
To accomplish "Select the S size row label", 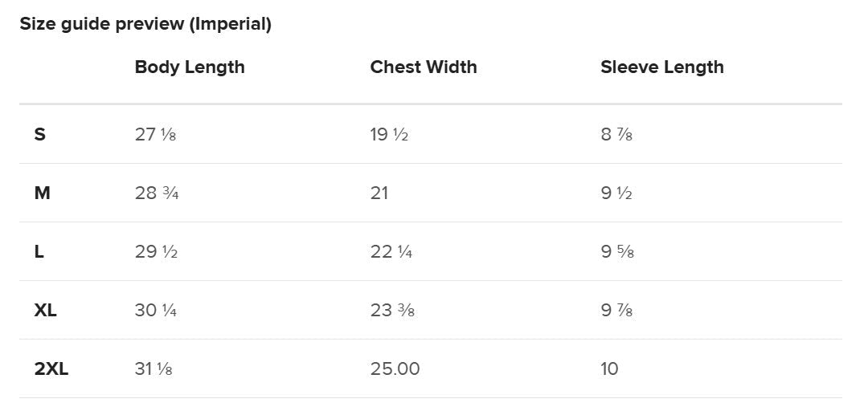I will pyautogui.click(x=40, y=134).
